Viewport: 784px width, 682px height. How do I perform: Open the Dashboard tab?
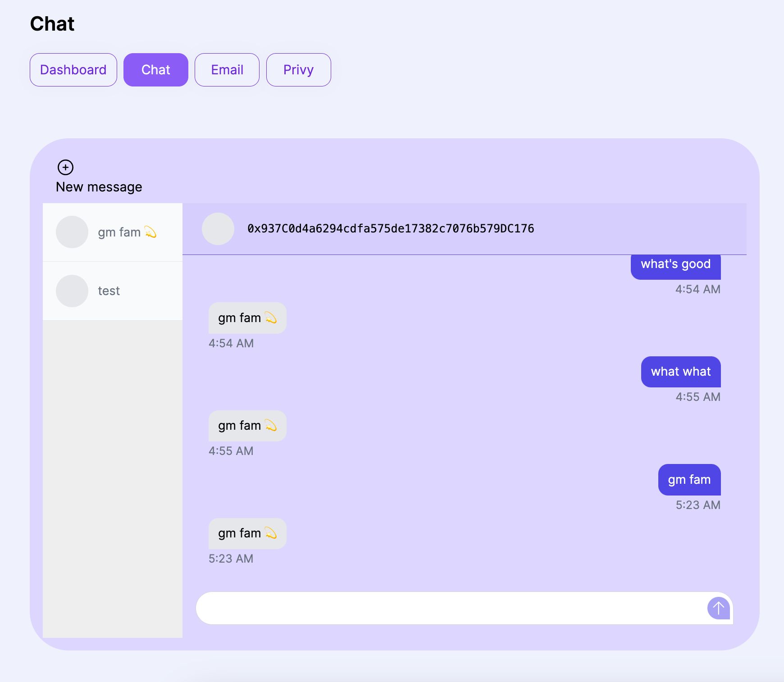pos(73,70)
